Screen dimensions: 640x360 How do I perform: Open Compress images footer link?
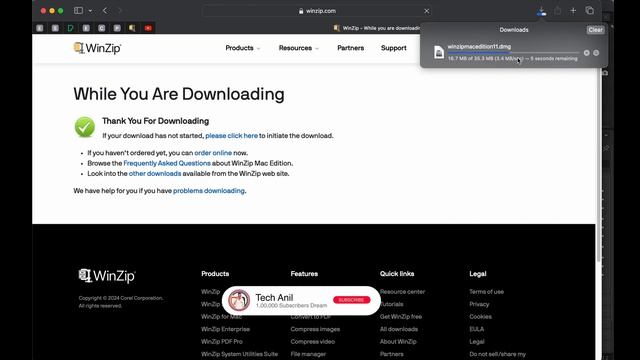(315, 329)
